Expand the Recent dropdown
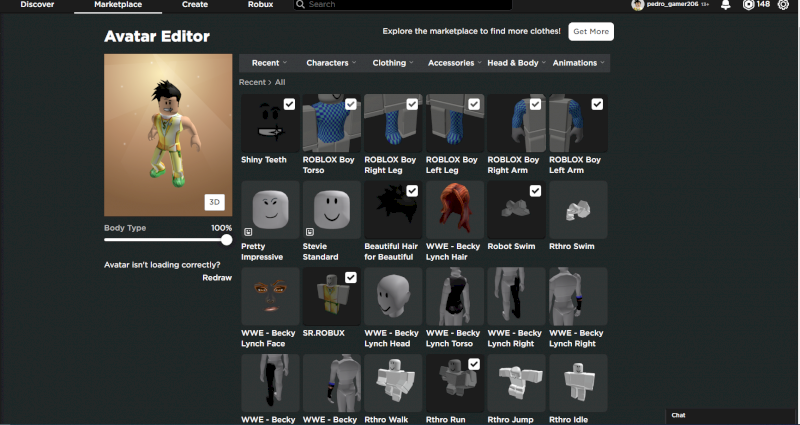The width and height of the screenshot is (800, 425). point(269,63)
